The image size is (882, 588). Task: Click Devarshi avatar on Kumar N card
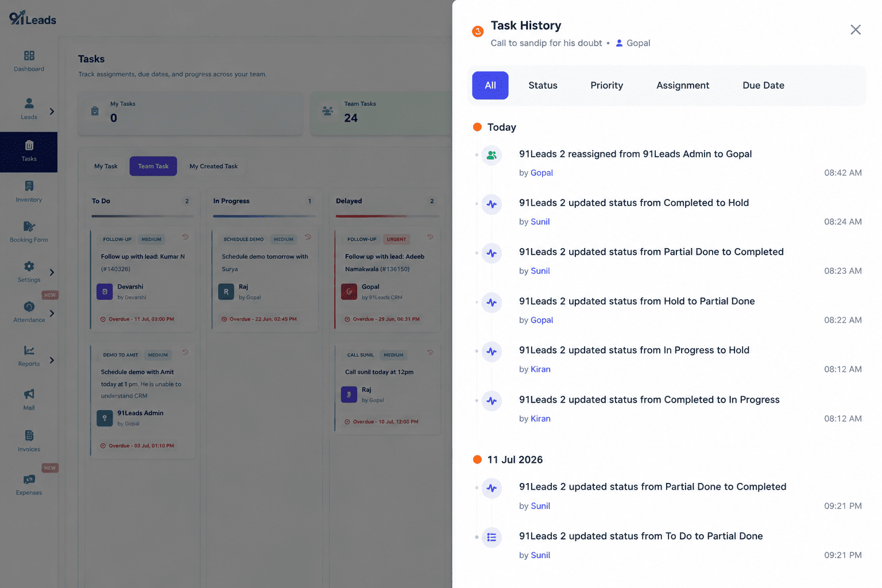(x=105, y=292)
